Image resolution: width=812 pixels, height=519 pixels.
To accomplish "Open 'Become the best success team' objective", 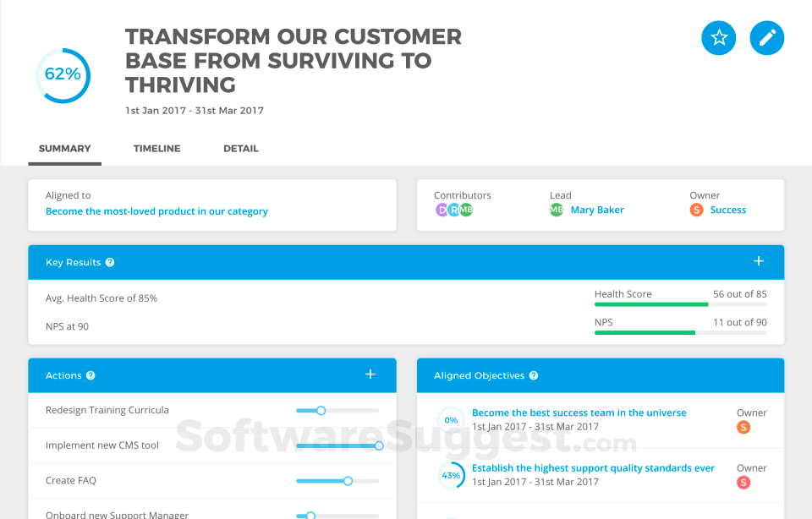I will point(579,413).
